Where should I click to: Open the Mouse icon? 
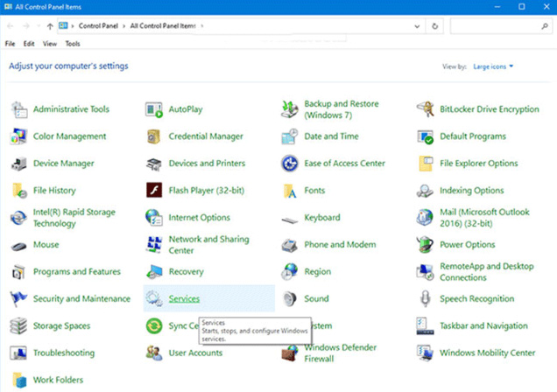coord(18,246)
